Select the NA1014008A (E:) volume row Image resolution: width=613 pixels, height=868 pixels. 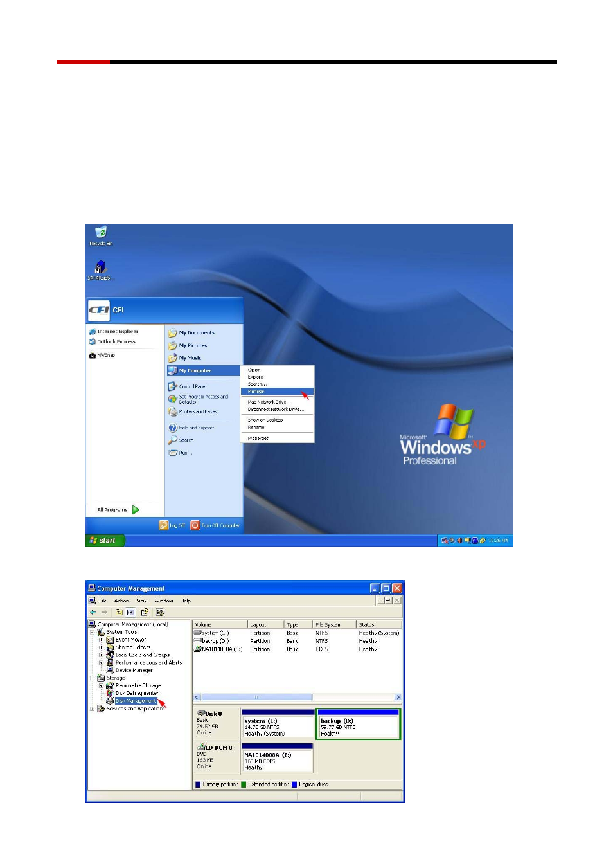[297, 649]
